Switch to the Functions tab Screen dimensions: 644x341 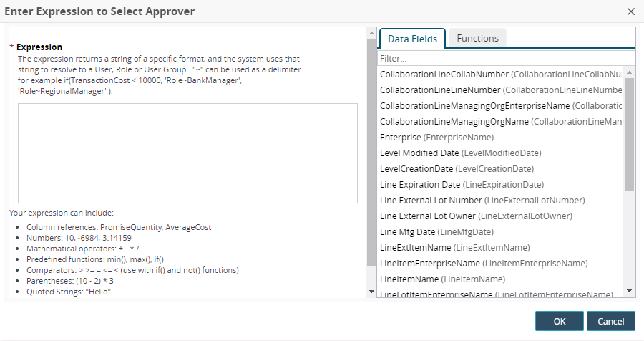477,38
